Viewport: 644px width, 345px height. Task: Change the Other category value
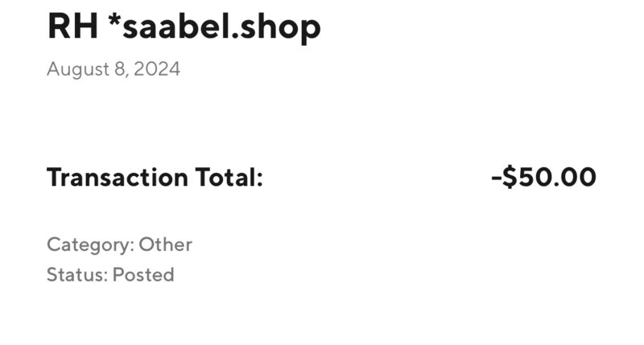click(165, 244)
